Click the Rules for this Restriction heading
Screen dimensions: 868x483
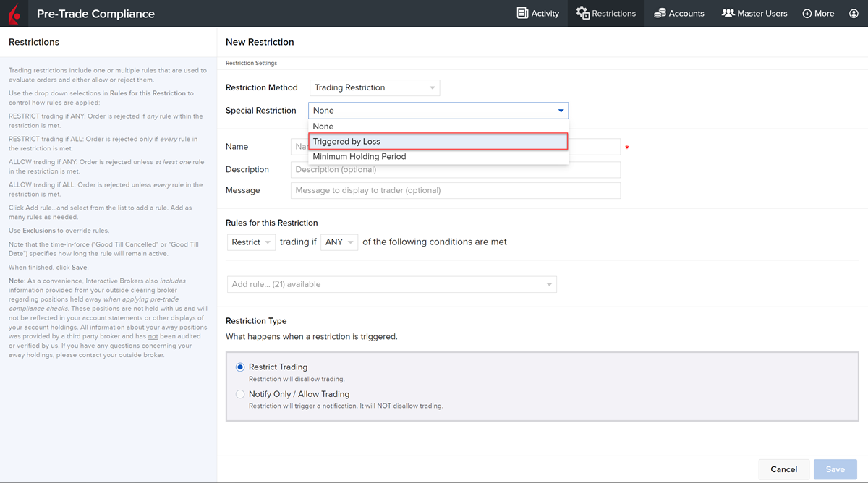tap(272, 223)
